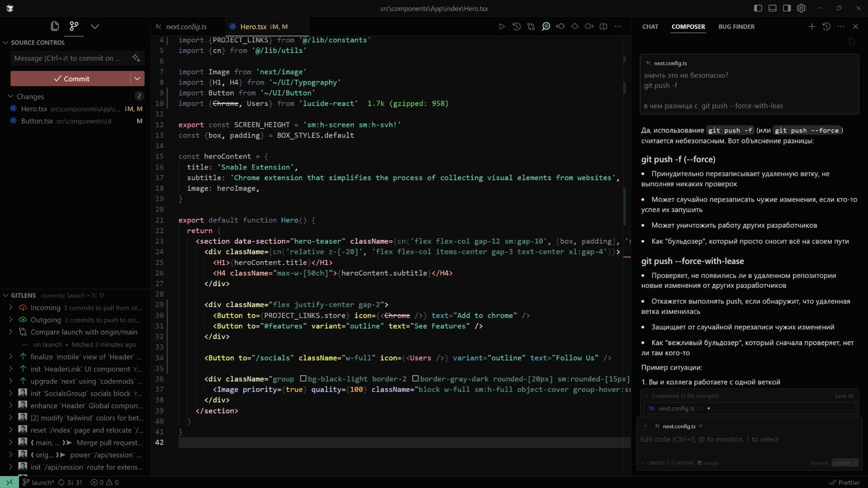Select the Source Control branch icon
The image size is (868, 488).
74,26
